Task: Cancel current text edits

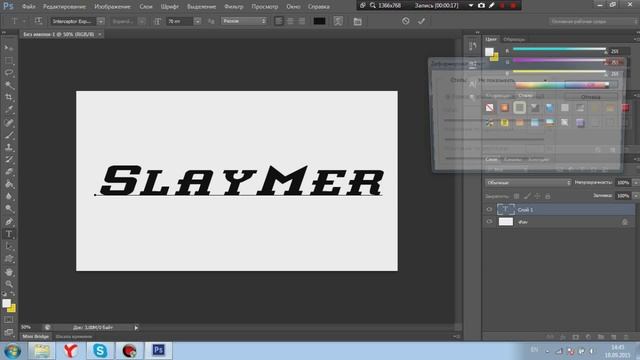Action: point(405,21)
